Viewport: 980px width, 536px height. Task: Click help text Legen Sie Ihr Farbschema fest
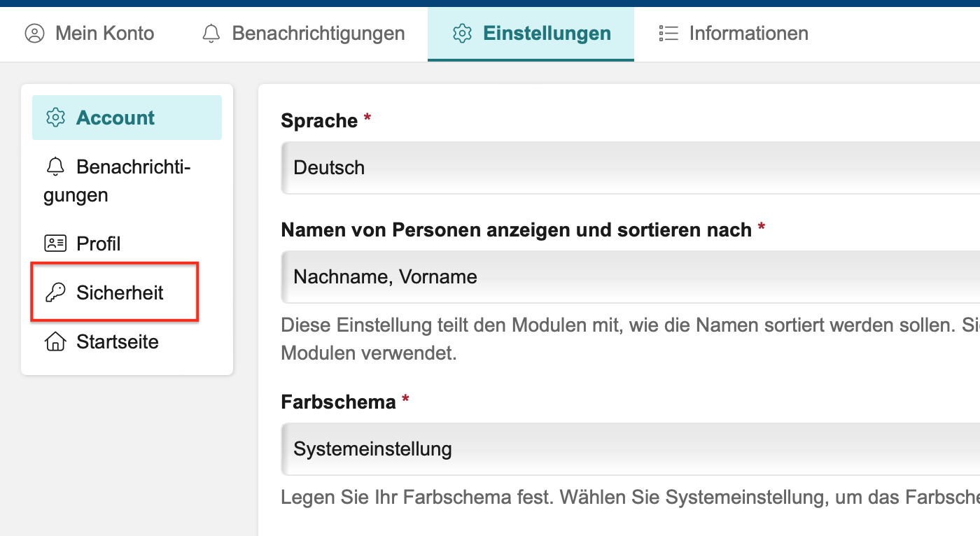(630, 498)
